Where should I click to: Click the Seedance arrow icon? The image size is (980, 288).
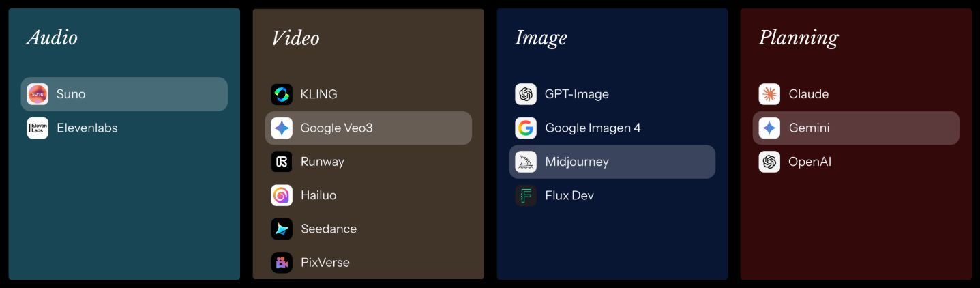click(x=282, y=229)
